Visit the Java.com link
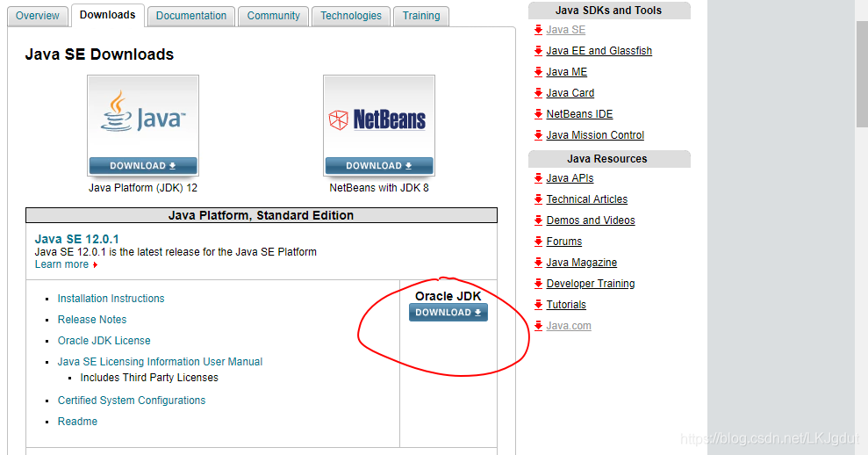868x455 pixels. 569,326
